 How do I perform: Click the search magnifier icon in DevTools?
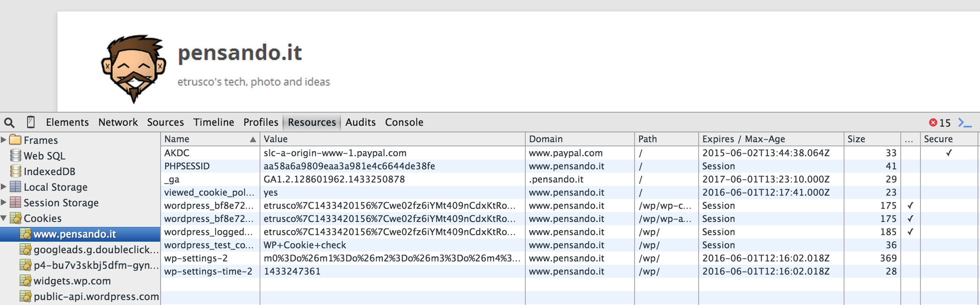pyautogui.click(x=9, y=122)
